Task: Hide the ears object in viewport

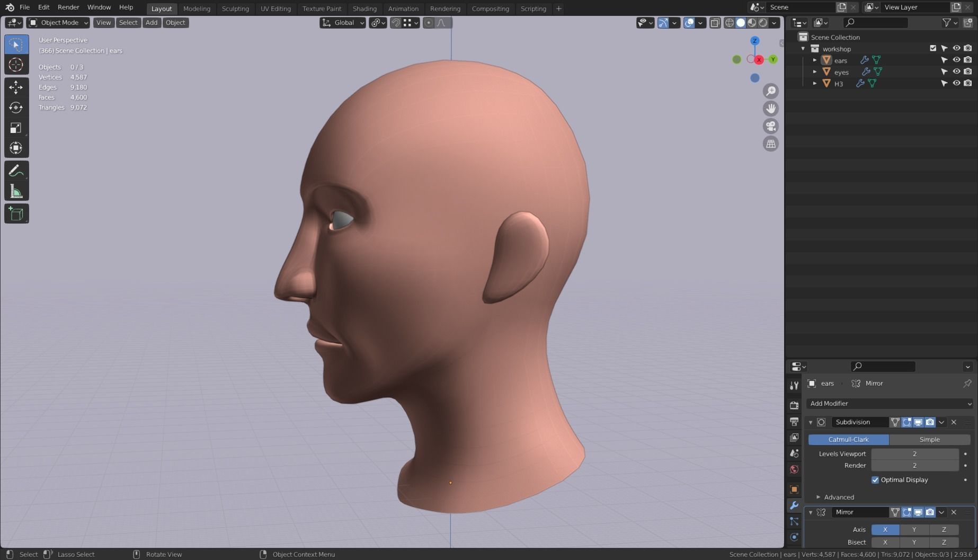Action: click(x=956, y=60)
